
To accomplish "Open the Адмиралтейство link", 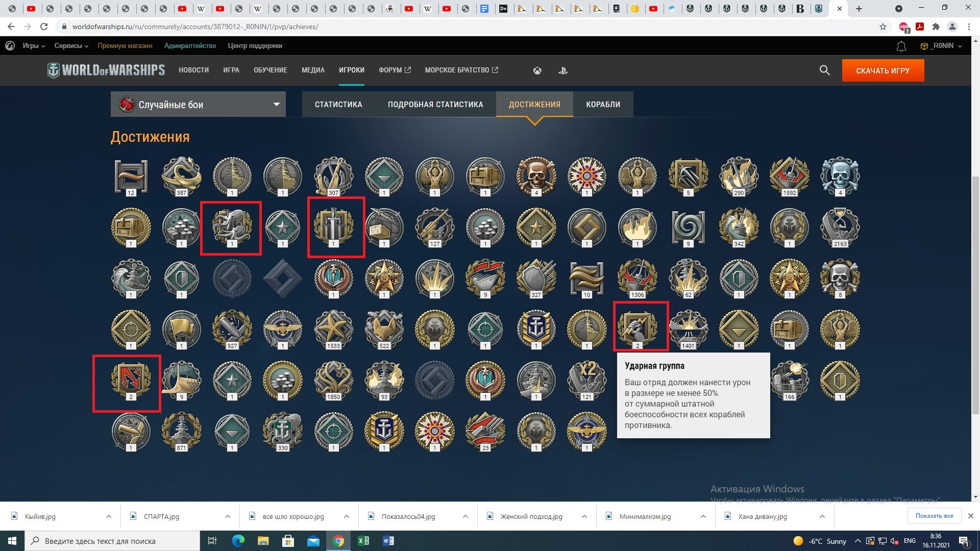I will point(190,46).
